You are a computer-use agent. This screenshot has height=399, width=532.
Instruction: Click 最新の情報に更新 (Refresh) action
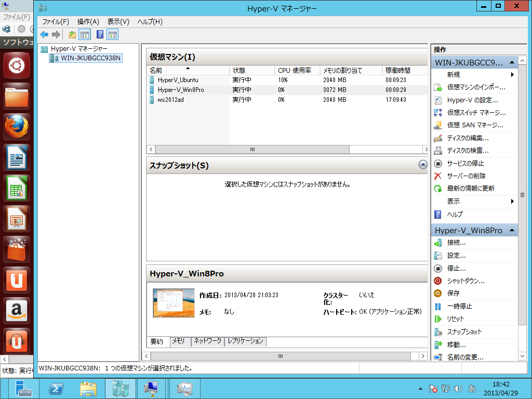click(470, 188)
